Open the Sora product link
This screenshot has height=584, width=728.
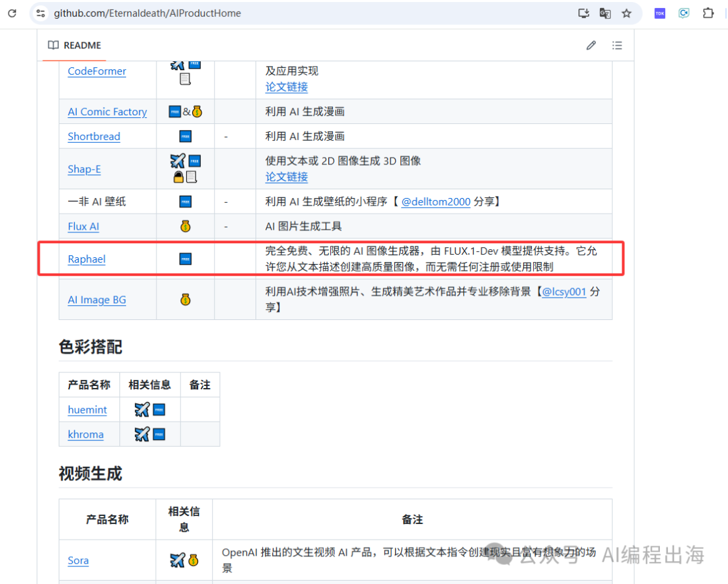(x=78, y=560)
